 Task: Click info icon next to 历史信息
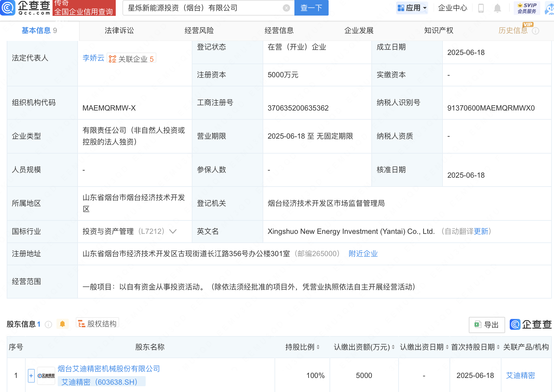pyautogui.click(x=535, y=31)
